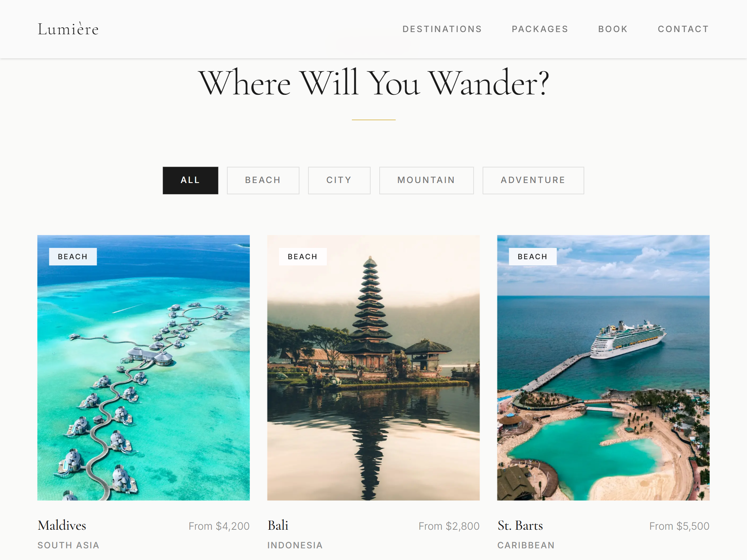
Task: Open the St. Barts cruise ship photo
Action: tap(603, 367)
